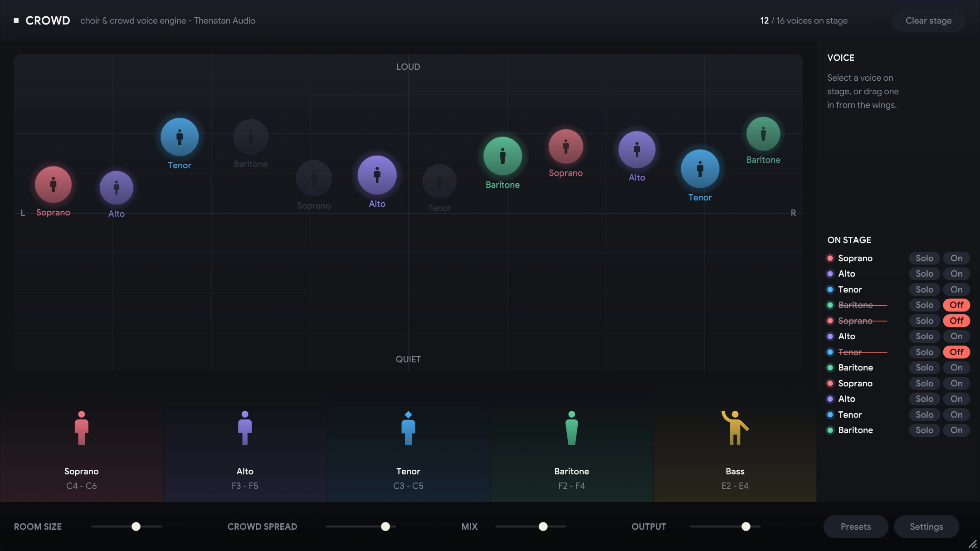Select the last Soprano row in On Stage list
Viewport: 980px width, 551px height.
click(x=898, y=383)
